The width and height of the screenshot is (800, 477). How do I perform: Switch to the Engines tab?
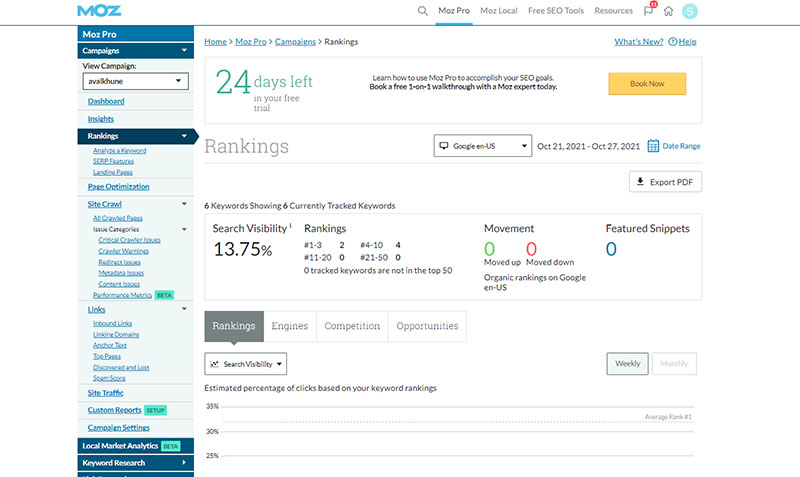click(x=290, y=326)
